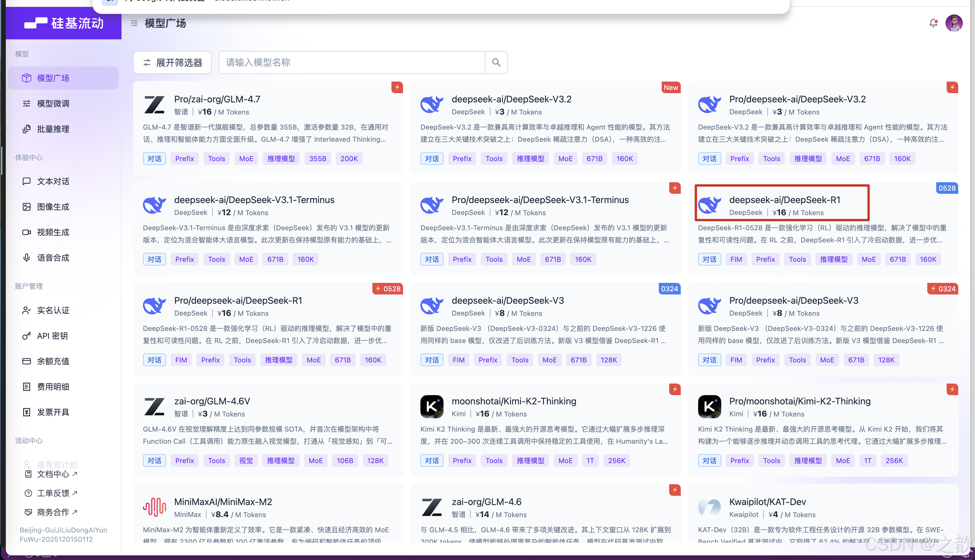This screenshot has width=975, height=560.
Task: Open 文本对话 in the experience center
Action: coord(53,181)
